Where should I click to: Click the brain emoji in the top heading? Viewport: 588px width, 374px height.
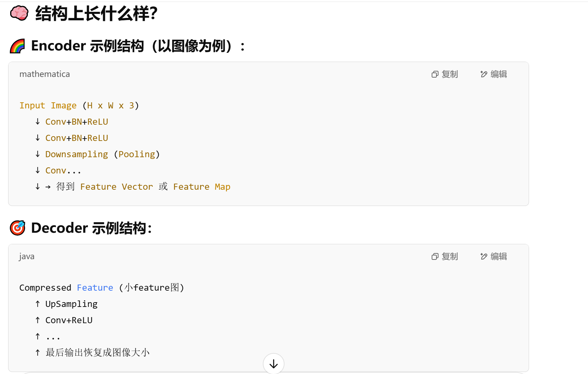[19, 13]
